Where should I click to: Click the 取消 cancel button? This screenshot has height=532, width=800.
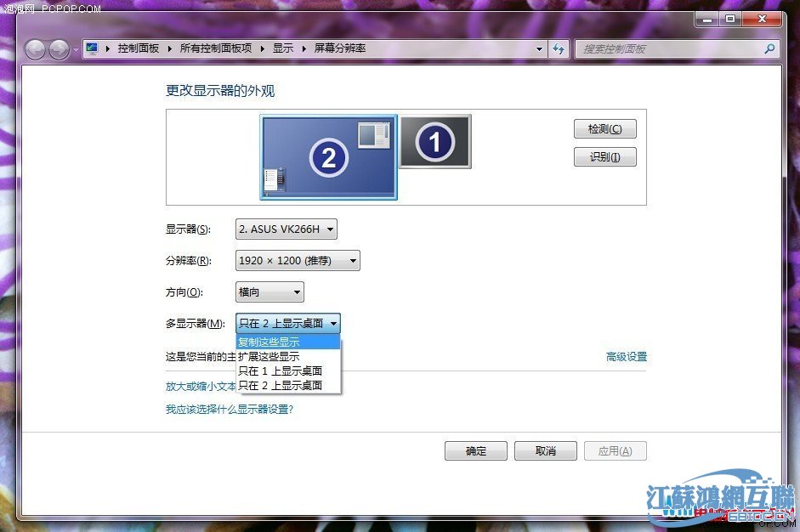click(x=546, y=451)
